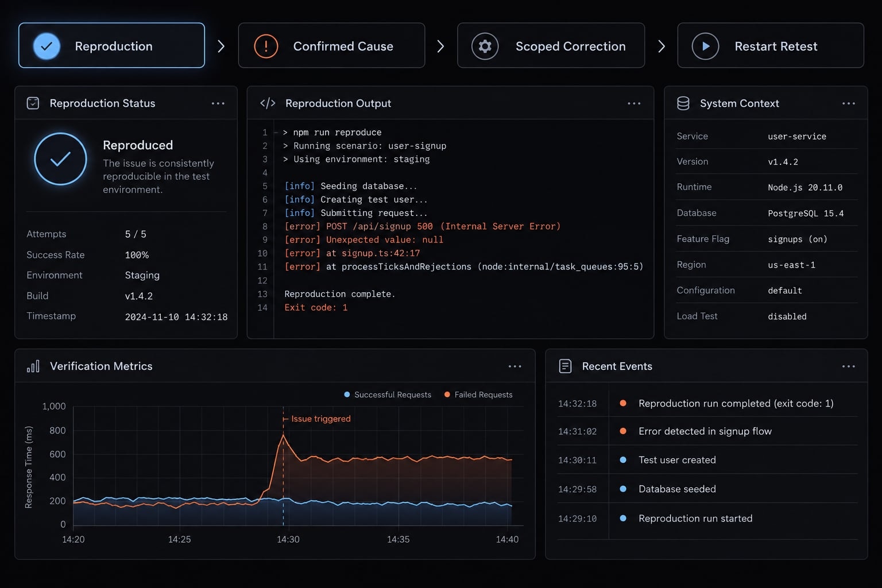882x588 pixels.
Task: Collapse the fold marker at code line 1
Action: 276,133
